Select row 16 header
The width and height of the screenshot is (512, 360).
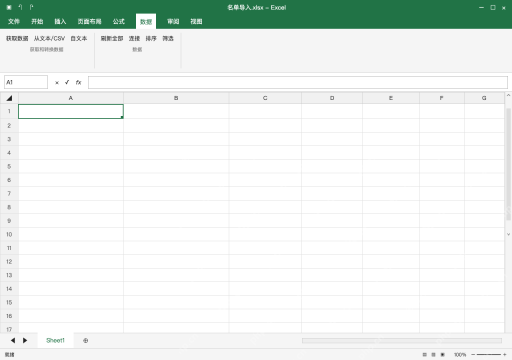(x=9, y=316)
